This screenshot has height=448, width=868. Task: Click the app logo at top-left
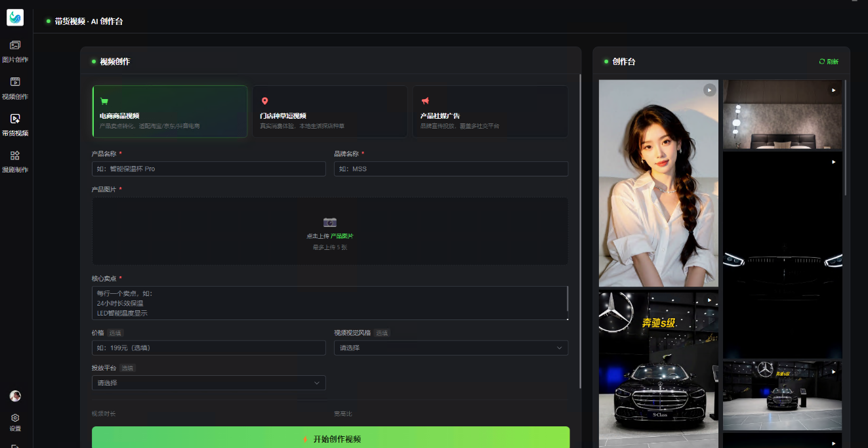point(15,18)
